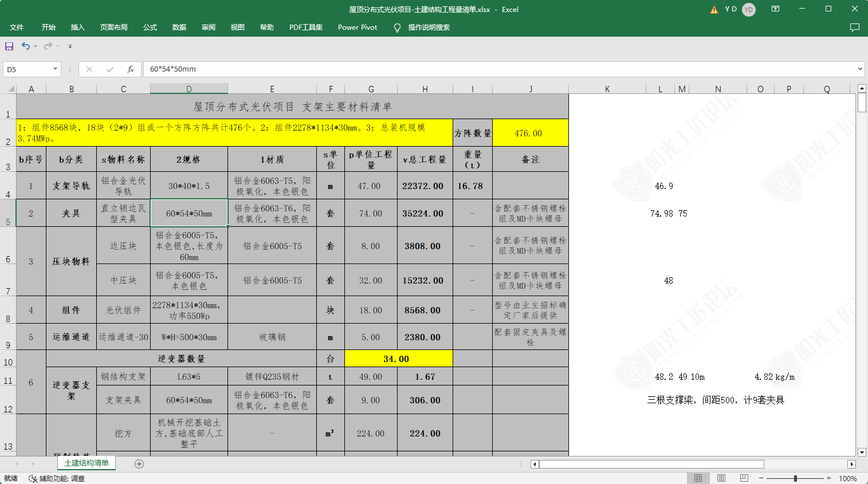Select column G header

coord(371,89)
